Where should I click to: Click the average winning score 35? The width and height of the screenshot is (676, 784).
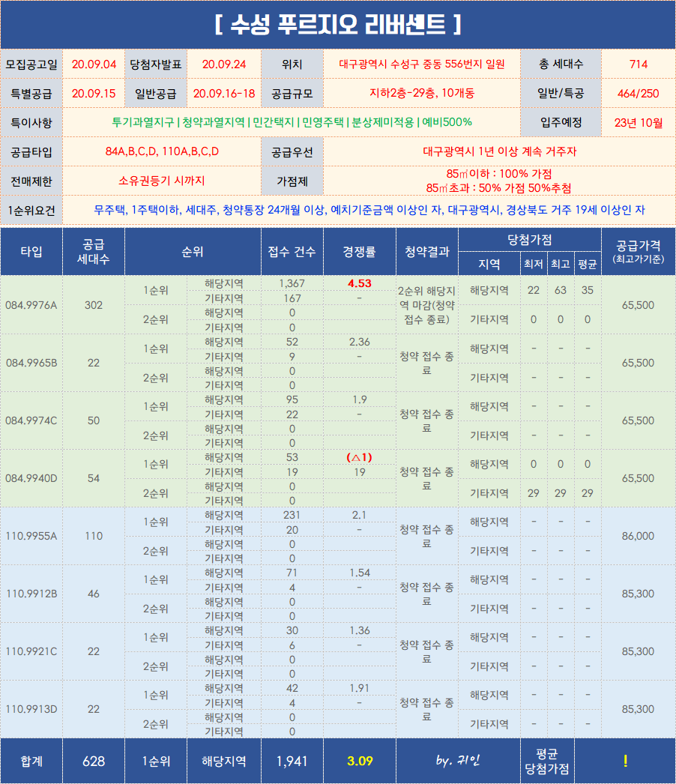[588, 291]
